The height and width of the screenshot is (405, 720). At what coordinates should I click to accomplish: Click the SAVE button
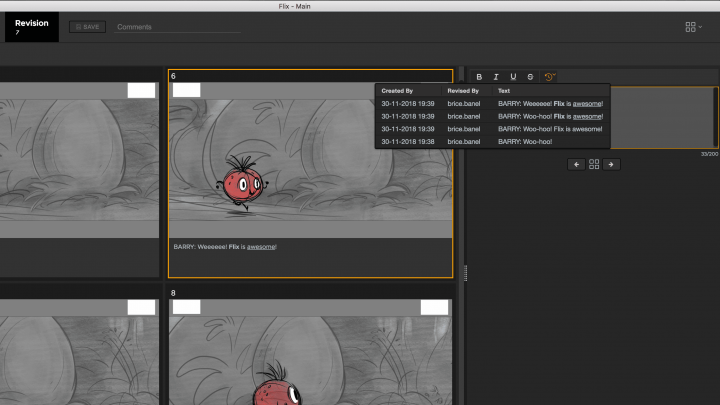click(x=87, y=27)
